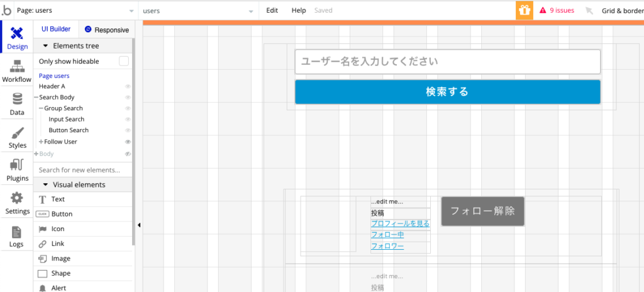
Task: Click the ユーザー名を入力してください input field
Action: pyautogui.click(x=447, y=62)
